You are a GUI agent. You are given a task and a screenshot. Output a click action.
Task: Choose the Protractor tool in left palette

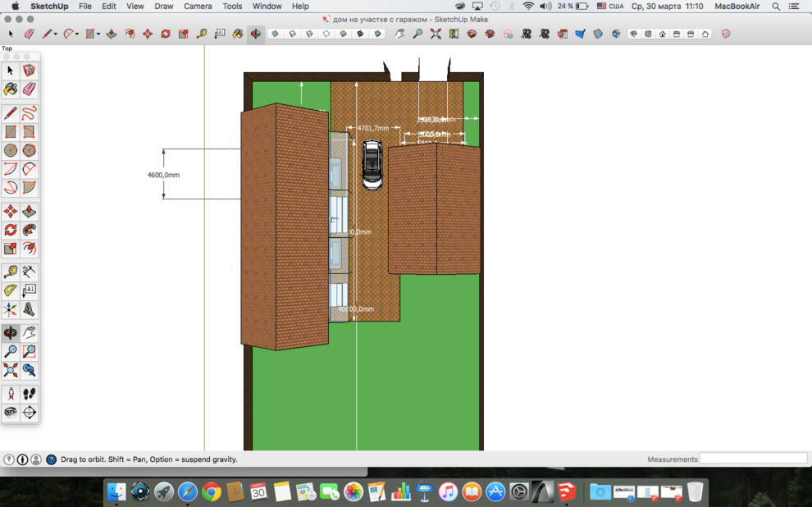(11, 290)
